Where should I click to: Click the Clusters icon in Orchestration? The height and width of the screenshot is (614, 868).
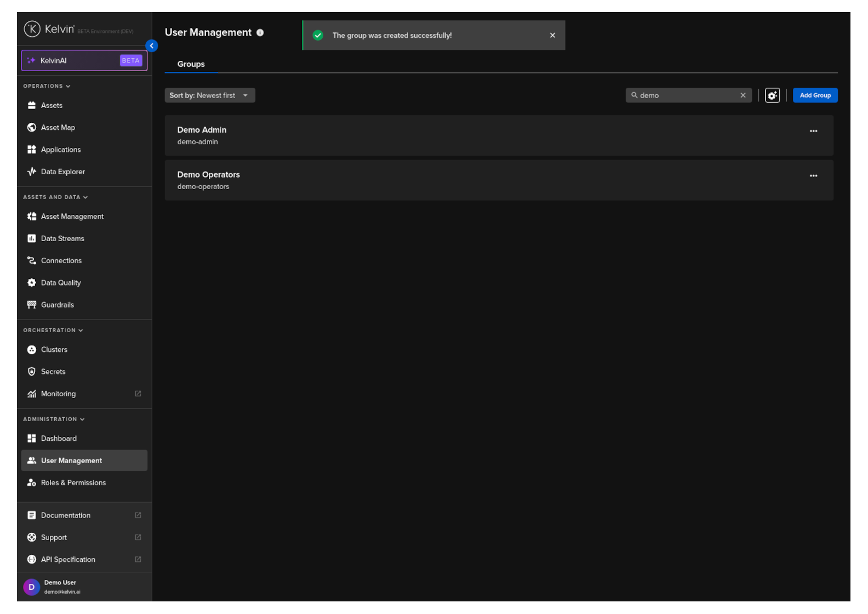click(32, 350)
